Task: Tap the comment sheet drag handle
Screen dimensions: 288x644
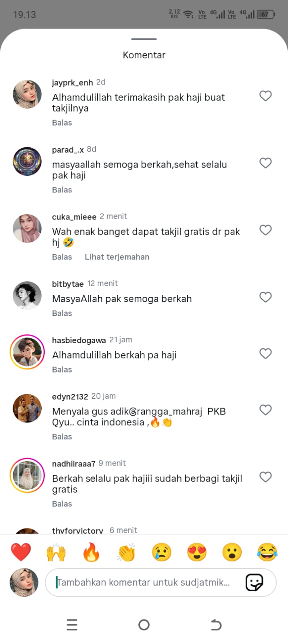Action: coord(144,39)
